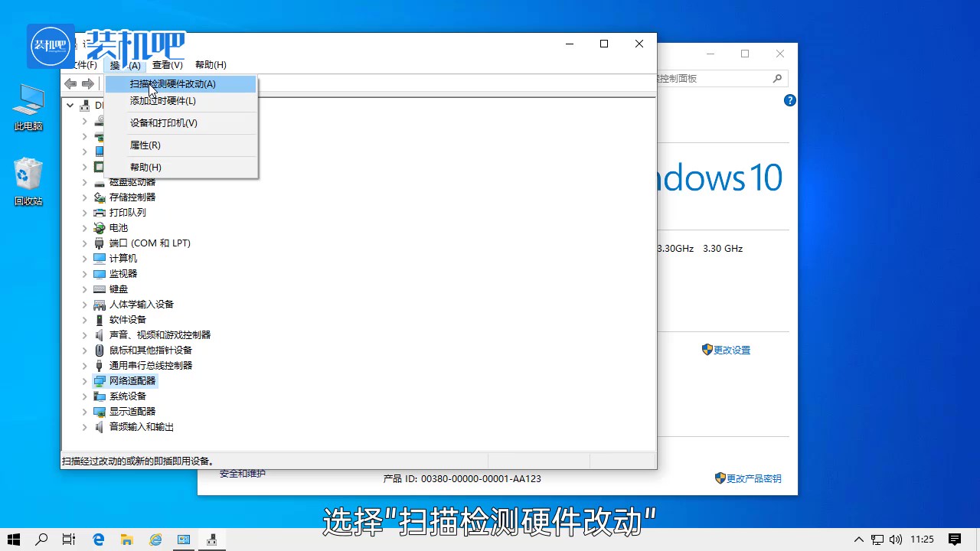
Task: Click the keyboard (键盘) device icon
Action: click(99, 289)
